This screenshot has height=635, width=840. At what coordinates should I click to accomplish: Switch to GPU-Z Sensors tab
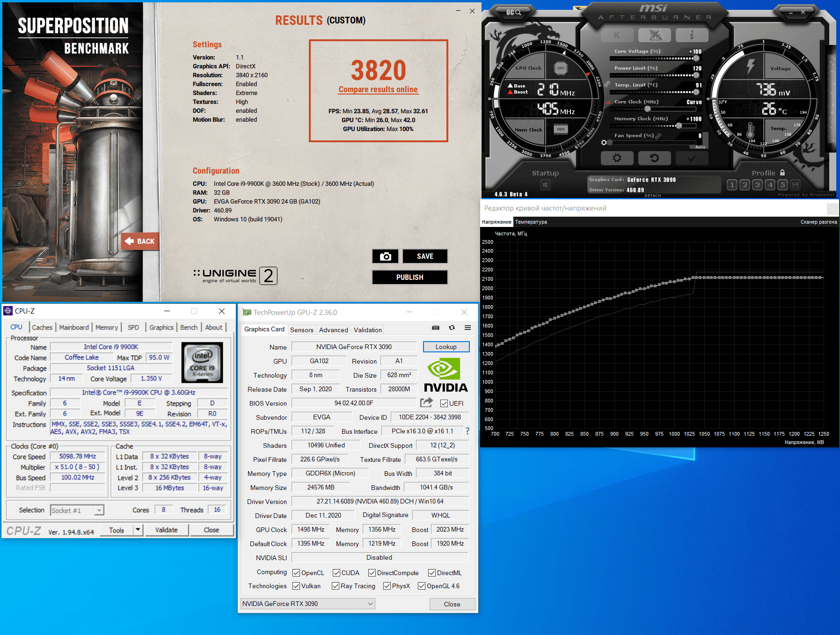(302, 330)
